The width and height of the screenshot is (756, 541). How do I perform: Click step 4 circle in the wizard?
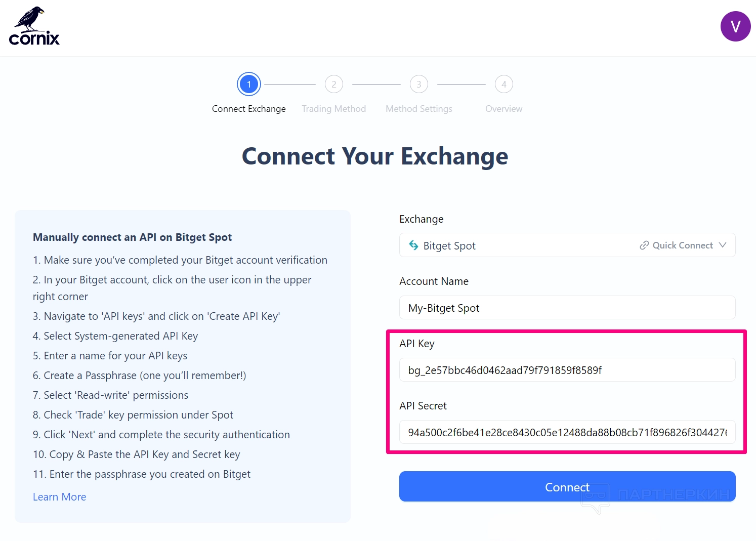503,85
